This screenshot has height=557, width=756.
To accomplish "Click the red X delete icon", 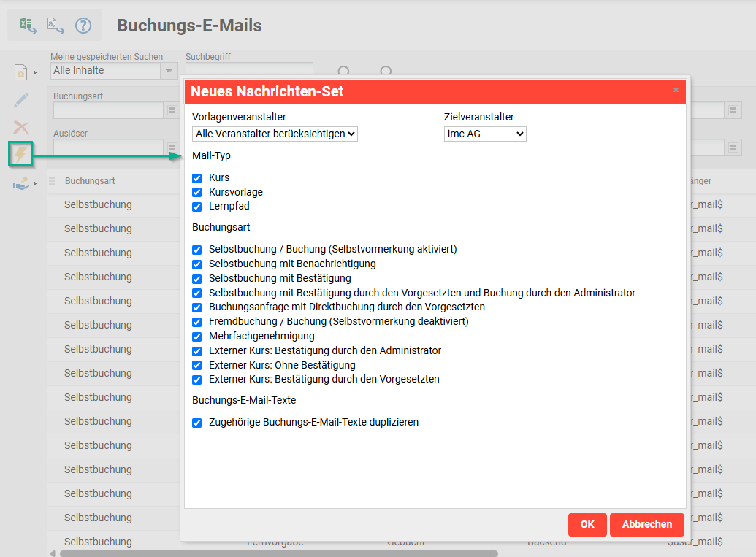I will point(21,127).
